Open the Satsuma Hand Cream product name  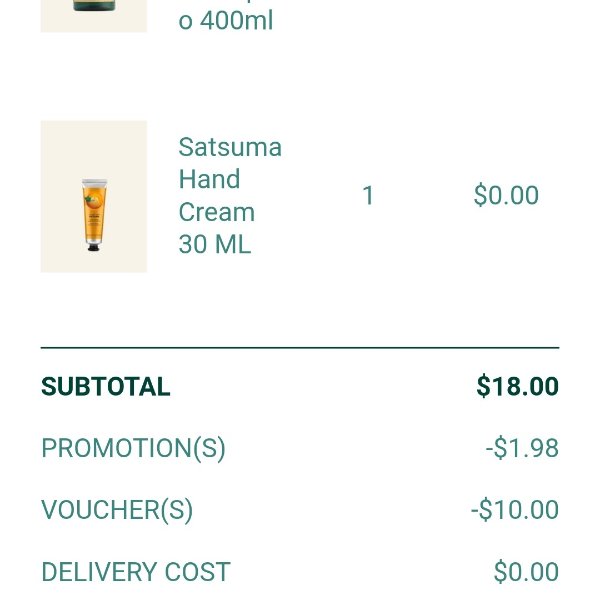pyautogui.click(x=229, y=196)
